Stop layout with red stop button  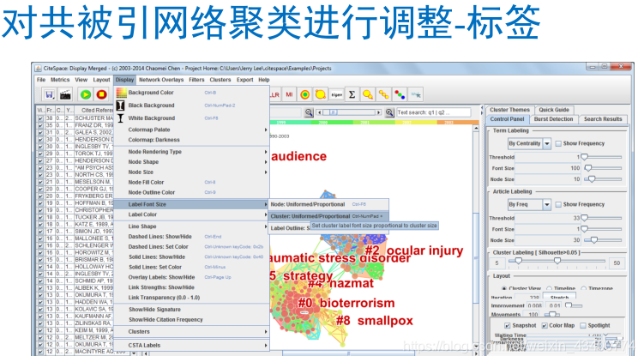[101, 95]
